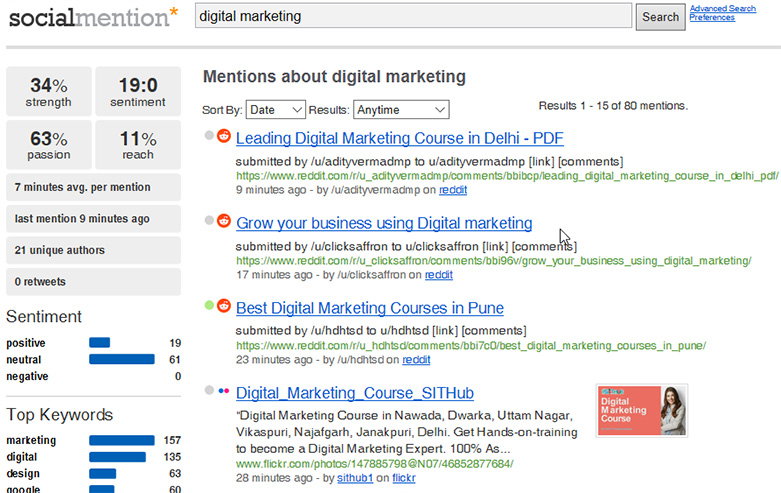This screenshot has height=493, width=781.
Task: Click reddit source link under 9 minutes ago
Action: pos(453,190)
